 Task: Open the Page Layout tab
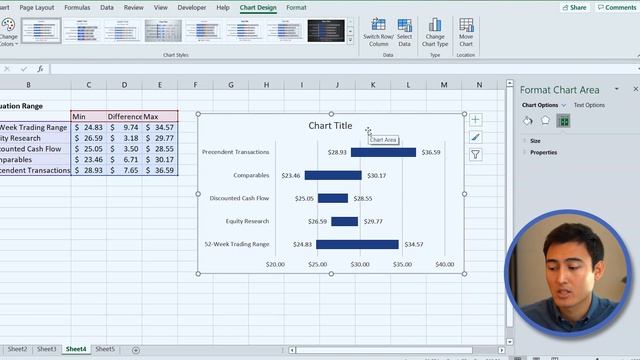pyautogui.click(x=37, y=7)
